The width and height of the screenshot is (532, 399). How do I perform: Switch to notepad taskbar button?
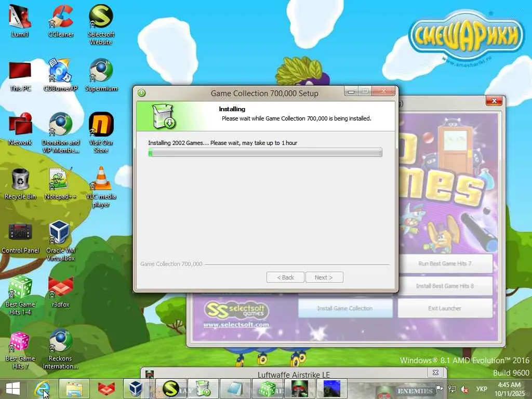(235, 389)
